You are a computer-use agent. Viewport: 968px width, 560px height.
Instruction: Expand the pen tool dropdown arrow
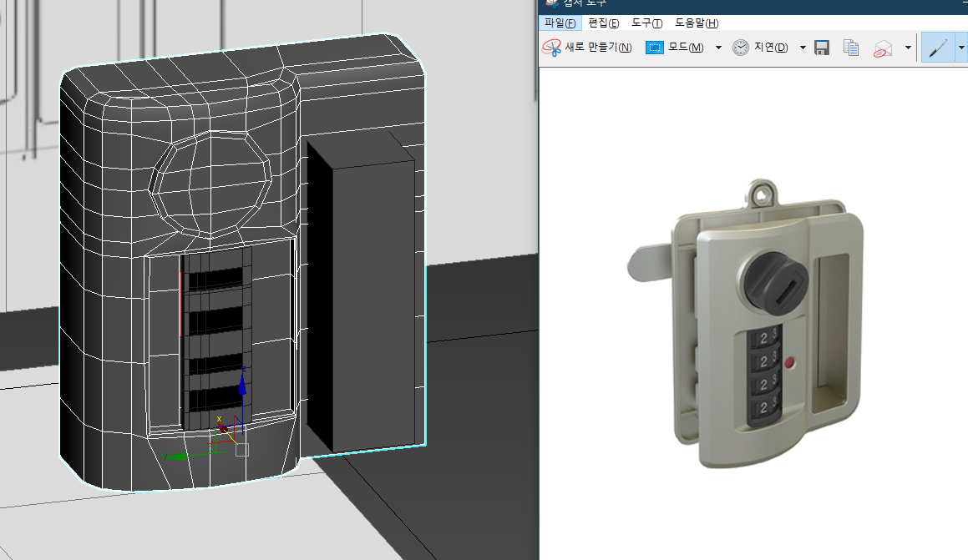[961, 48]
